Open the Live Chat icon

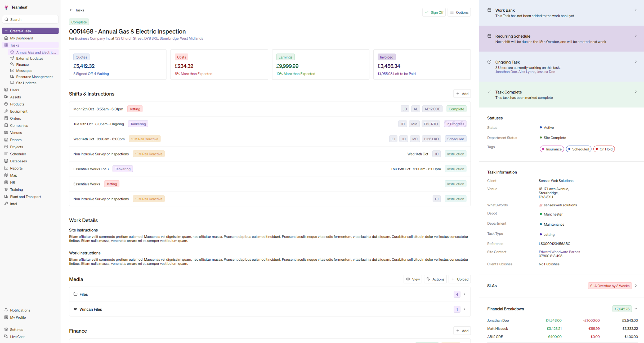pos(6,336)
